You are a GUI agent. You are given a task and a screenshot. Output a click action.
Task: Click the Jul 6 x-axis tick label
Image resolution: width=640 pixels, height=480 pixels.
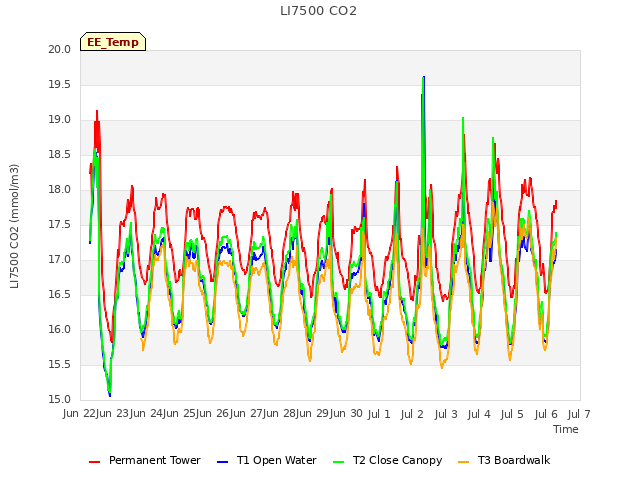(546, 415)
